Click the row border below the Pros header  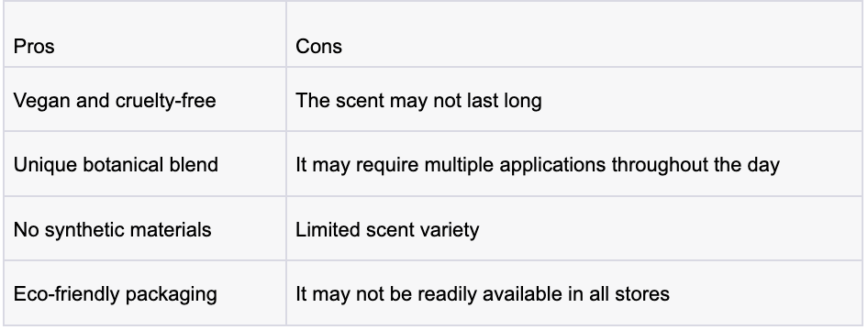coord(144,68)
